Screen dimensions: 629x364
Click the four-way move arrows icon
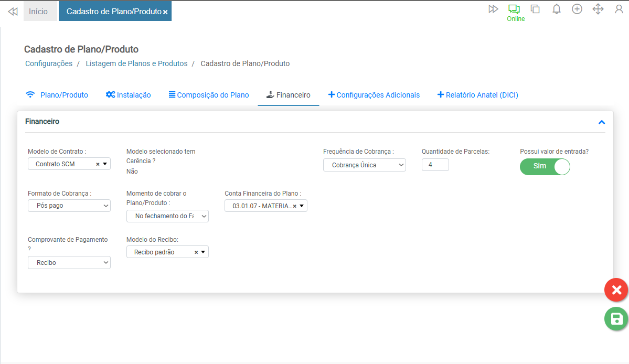pyautogui.click(x=598, y=9)
